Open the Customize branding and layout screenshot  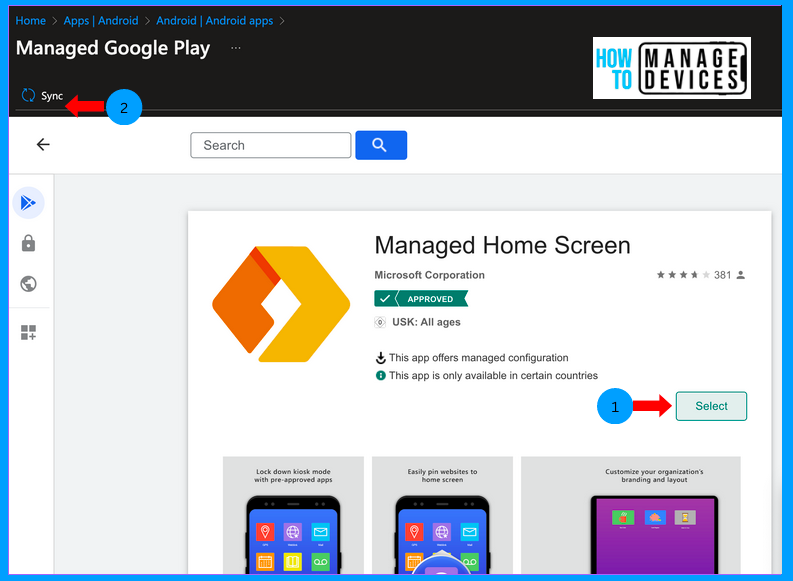click(x=631, y=515)
